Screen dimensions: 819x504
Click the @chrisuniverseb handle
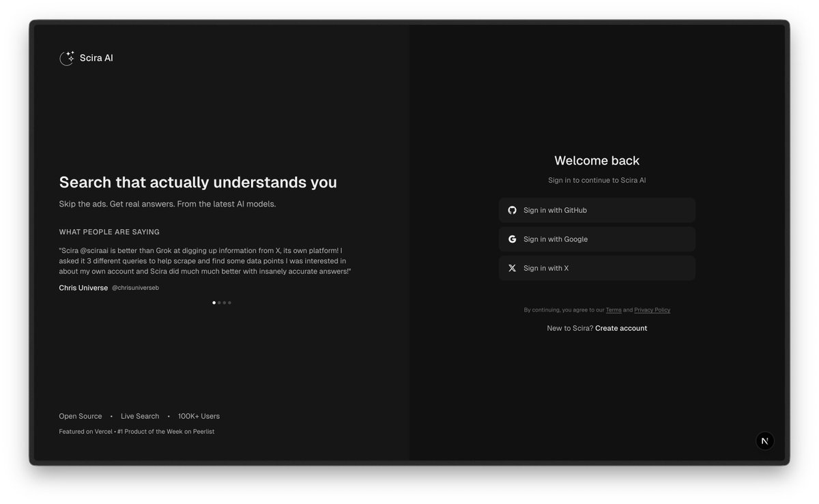[135, 288]
